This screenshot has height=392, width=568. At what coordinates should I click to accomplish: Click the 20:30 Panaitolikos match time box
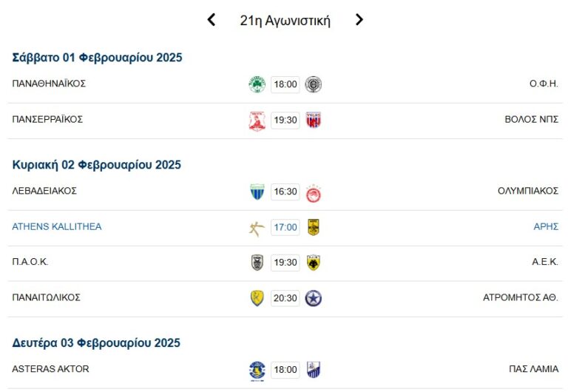(285, 299)
